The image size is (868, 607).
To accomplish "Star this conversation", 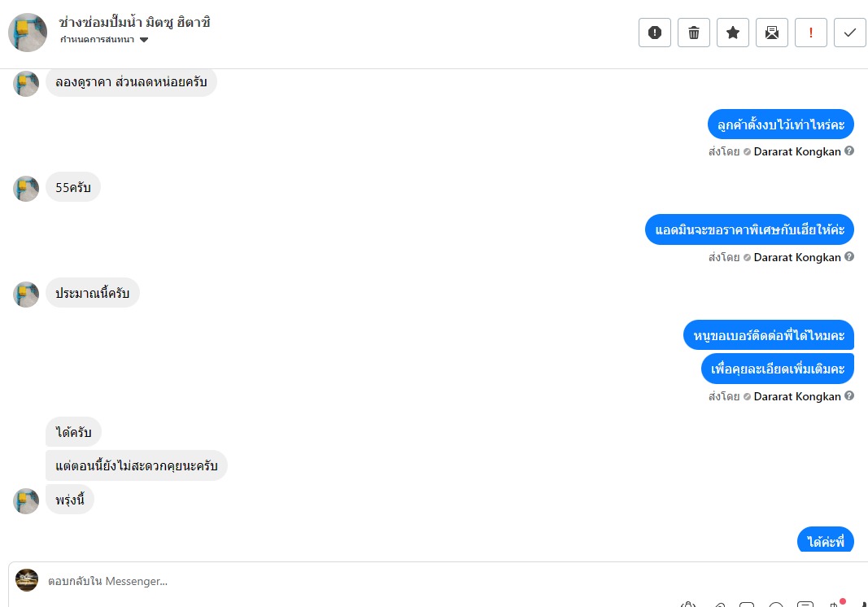I will (733, 33).
